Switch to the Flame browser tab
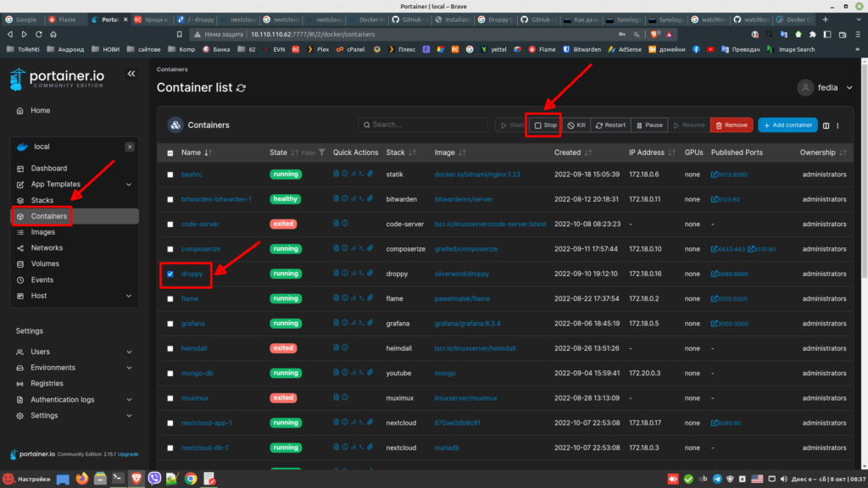The height and width of the screenshot is (488, 868). (66, 19)
